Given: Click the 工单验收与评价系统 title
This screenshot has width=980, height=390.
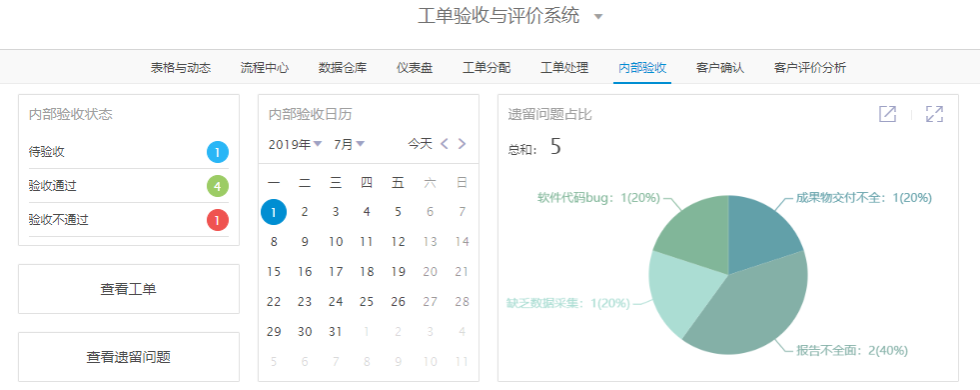Looking at the screenshot, I should (x=498, y=16).
